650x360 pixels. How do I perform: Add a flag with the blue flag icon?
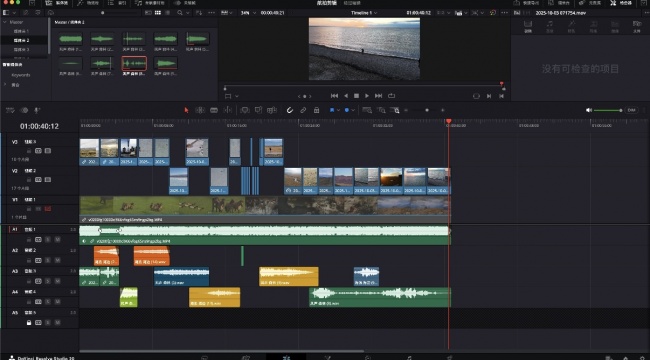click(x=332, y=110)
